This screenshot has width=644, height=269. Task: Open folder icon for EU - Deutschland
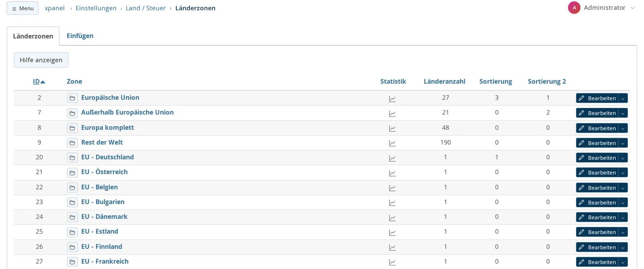(72, 158)
